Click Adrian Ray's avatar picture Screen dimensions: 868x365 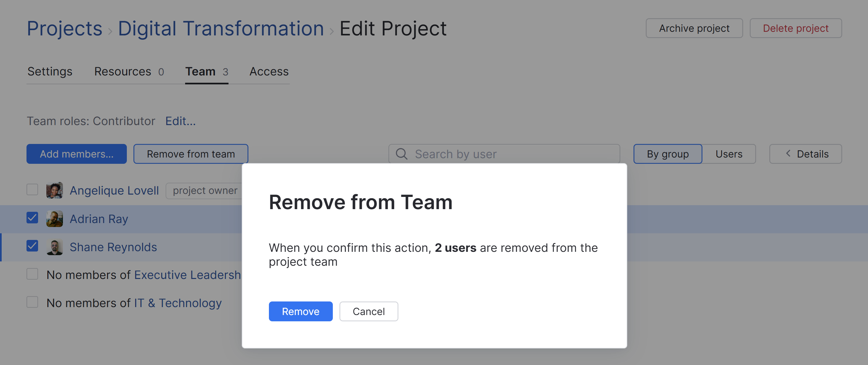(54, 218)
